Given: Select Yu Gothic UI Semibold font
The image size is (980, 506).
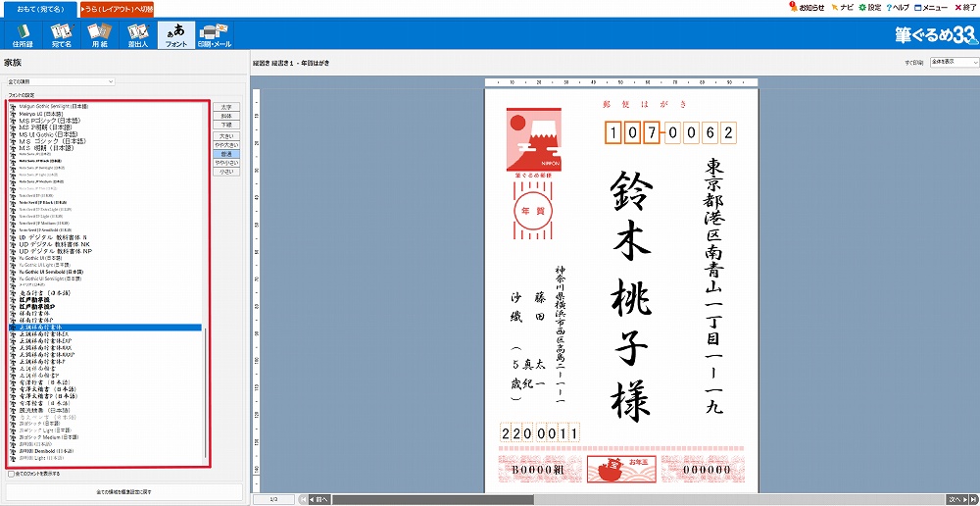Looking at the screenshot, I should click(51, 272).
